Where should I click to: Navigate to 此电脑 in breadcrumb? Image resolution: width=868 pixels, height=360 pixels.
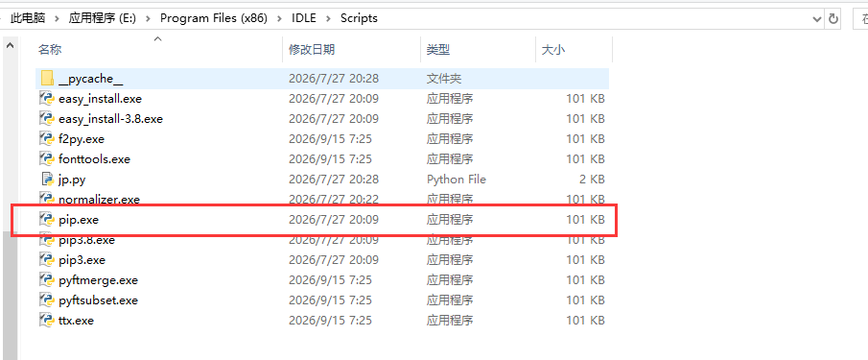(28, 18)
